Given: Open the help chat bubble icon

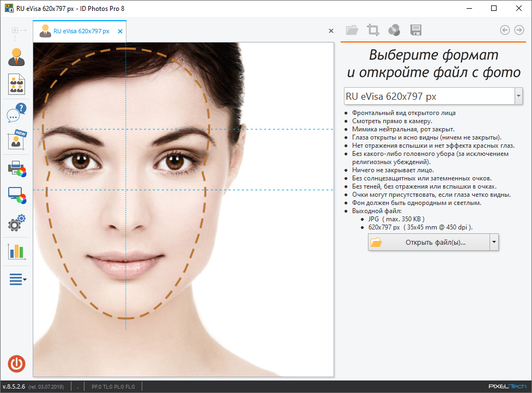Looking at the screenshot, I should [16, 113].
